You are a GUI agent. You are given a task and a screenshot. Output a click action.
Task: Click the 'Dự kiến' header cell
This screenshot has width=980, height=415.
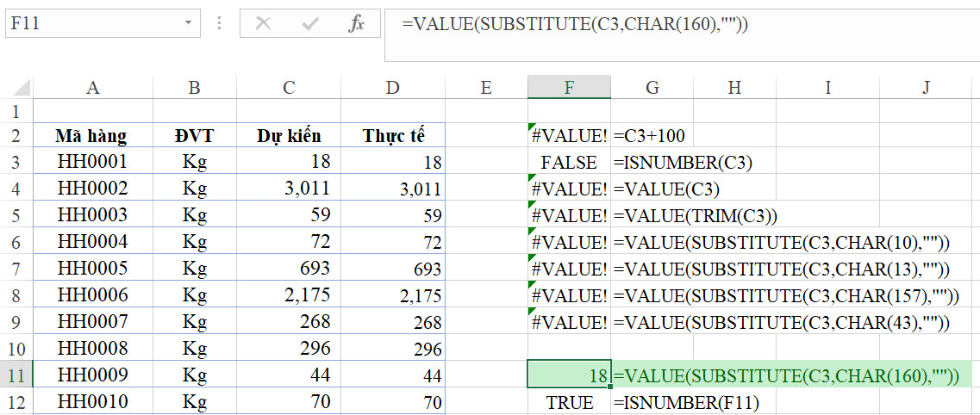point(288,135)
